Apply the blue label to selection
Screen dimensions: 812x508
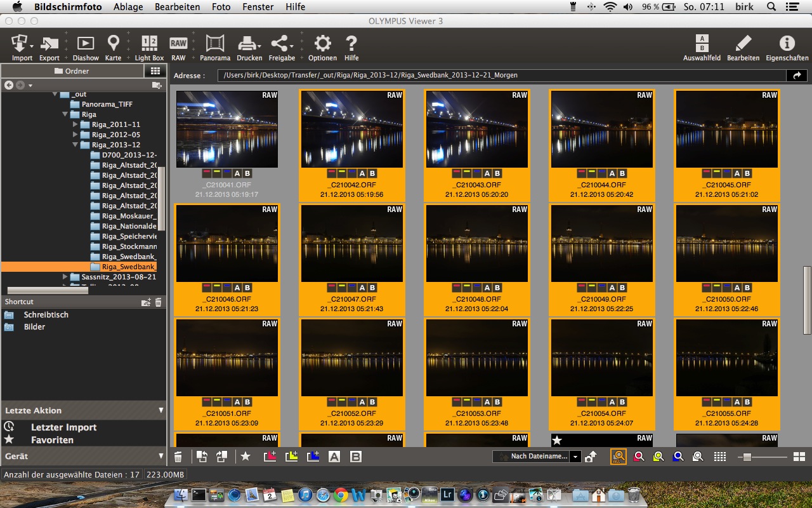pos(313,457)
